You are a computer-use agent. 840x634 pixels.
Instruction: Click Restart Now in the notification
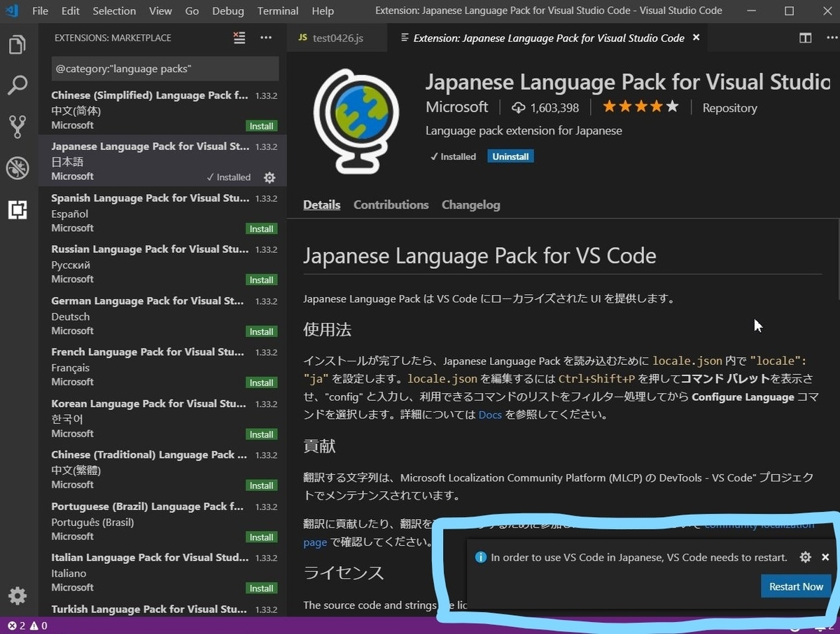click(x=796, y=586)
